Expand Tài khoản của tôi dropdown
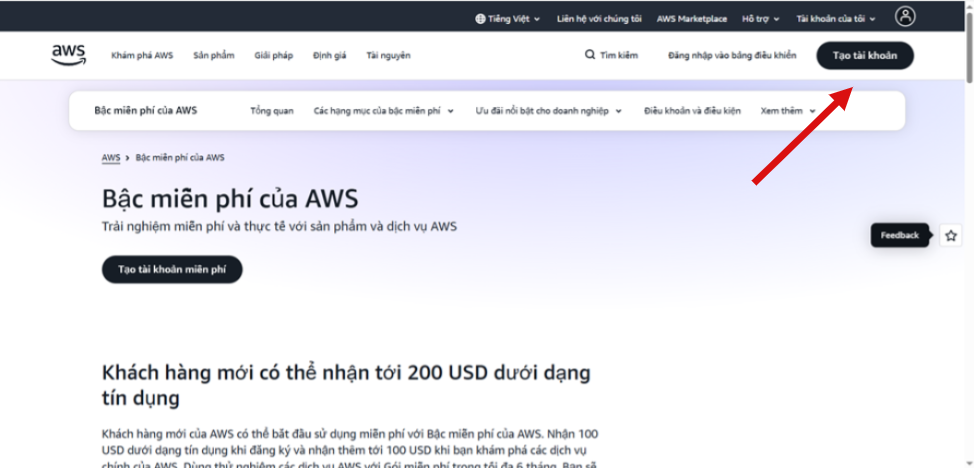 (x=835, y=19)
